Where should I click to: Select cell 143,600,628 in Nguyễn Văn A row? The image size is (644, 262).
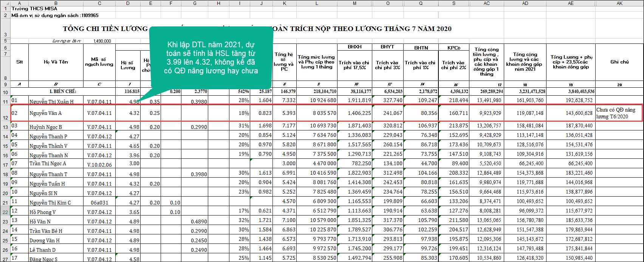(571, 113)
